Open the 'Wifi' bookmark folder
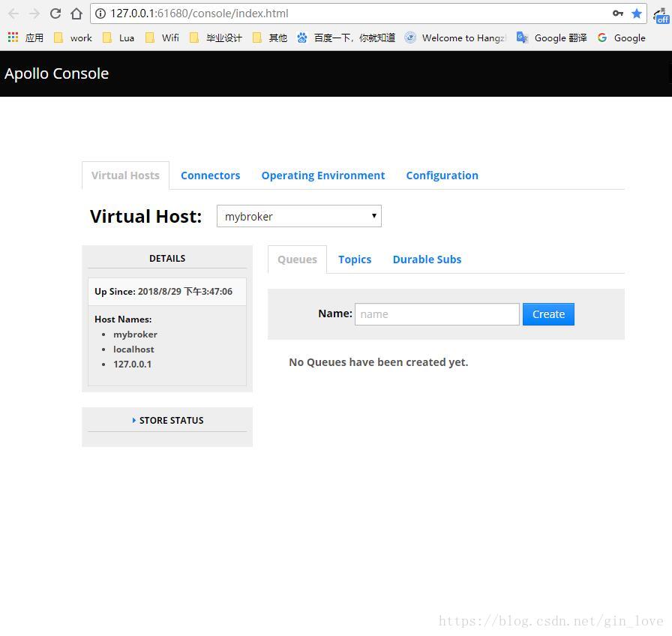This screenshot has height=636, width=672. pos(162,37)
